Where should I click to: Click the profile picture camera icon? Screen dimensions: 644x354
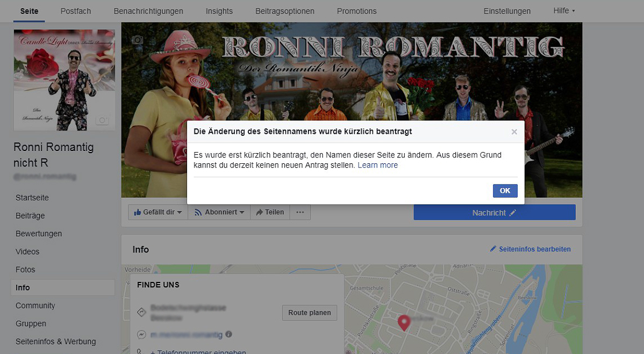pyautogui.click(x=102, y=120)
